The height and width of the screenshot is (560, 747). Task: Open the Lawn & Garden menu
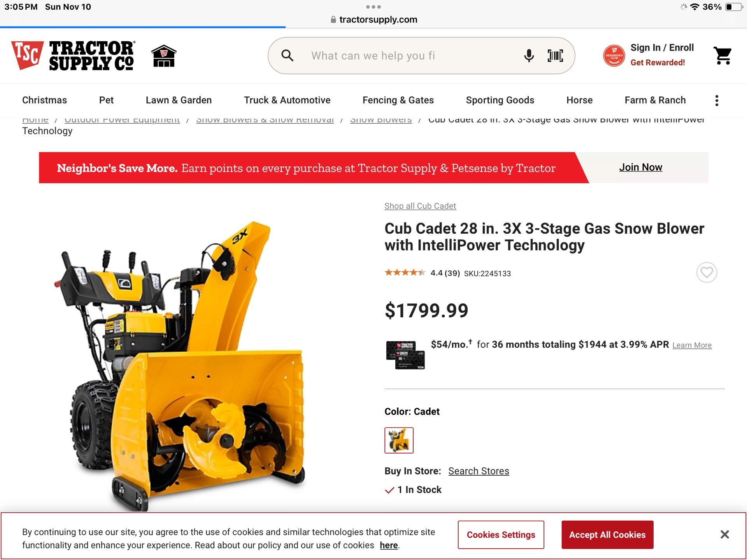(x=179, y=100)
